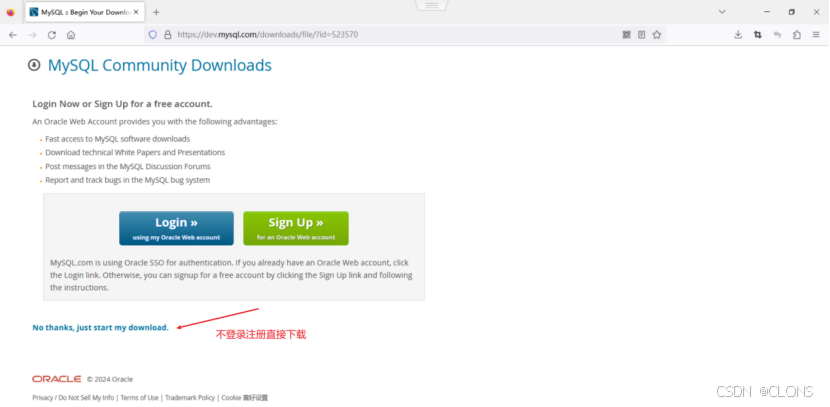Image resolution: width=830 pixels, height=407 pixels.
Task: Click 'Download technical White Papers' bullet text
Action: point(135,152)
